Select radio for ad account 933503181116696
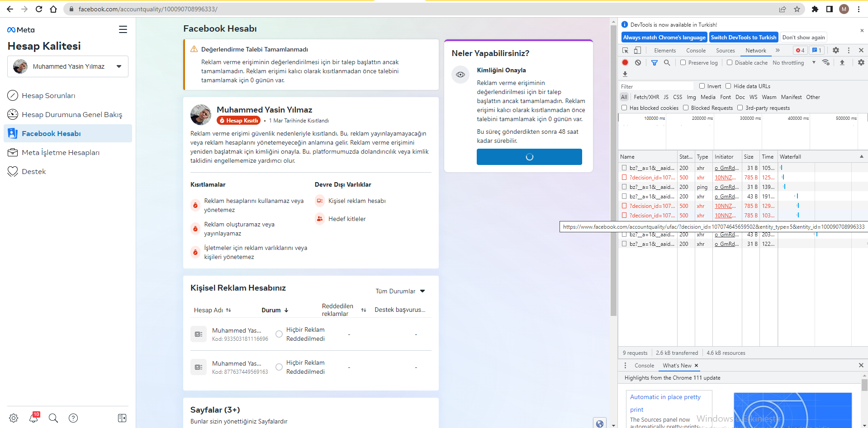The width and height of the screenshot is (868, 428). tap(279, 334)
